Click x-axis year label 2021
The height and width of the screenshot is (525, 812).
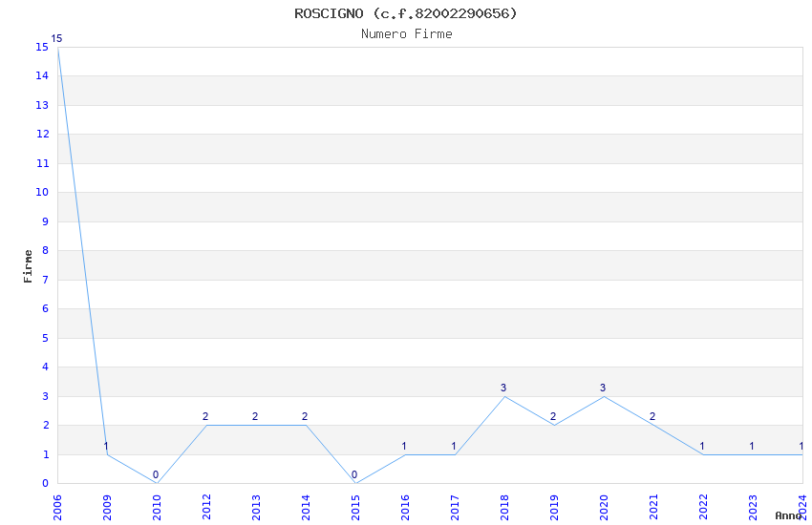point(653,507)
